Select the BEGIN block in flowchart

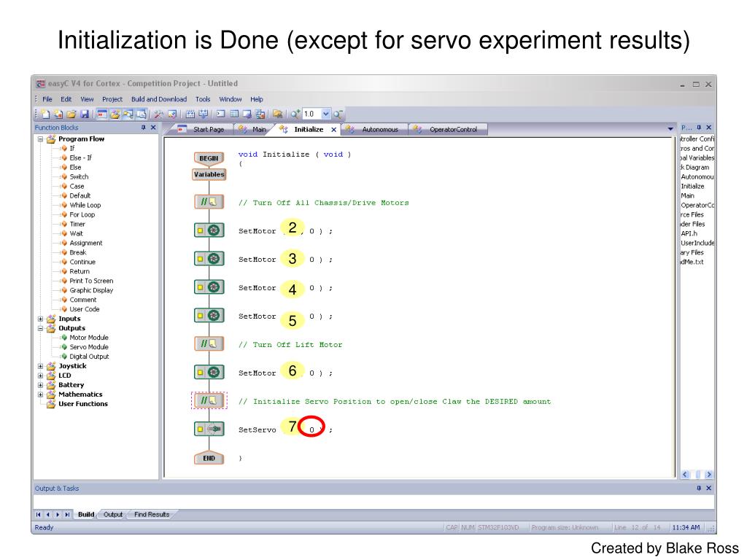[x=209, y=158]
